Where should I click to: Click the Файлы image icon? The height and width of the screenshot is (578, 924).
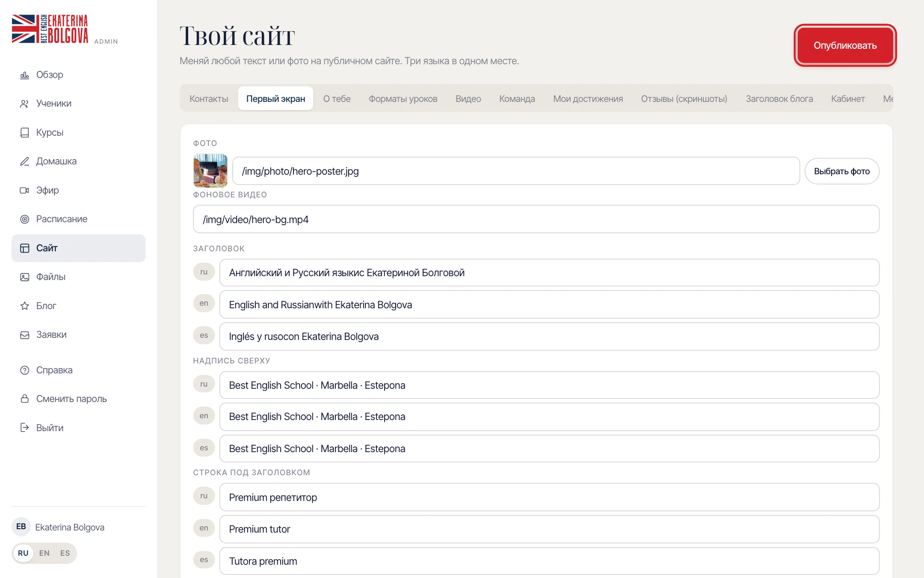tap(24, 277)
